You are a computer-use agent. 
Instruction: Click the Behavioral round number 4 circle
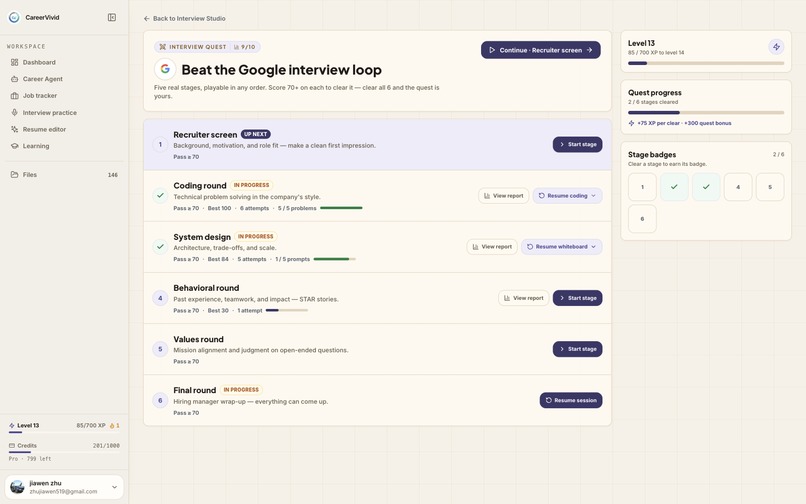point(160,298)
